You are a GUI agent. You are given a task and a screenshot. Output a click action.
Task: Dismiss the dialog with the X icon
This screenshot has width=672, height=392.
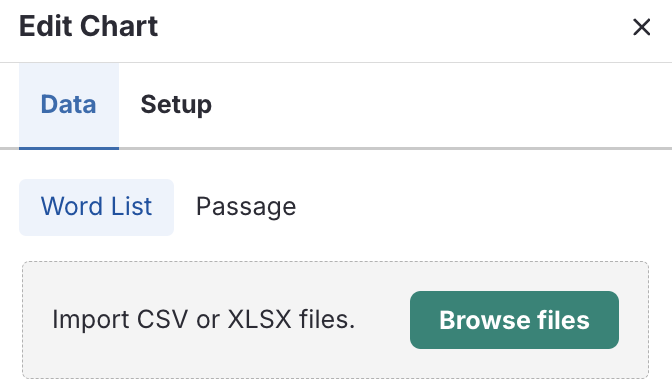click(641, 27)
